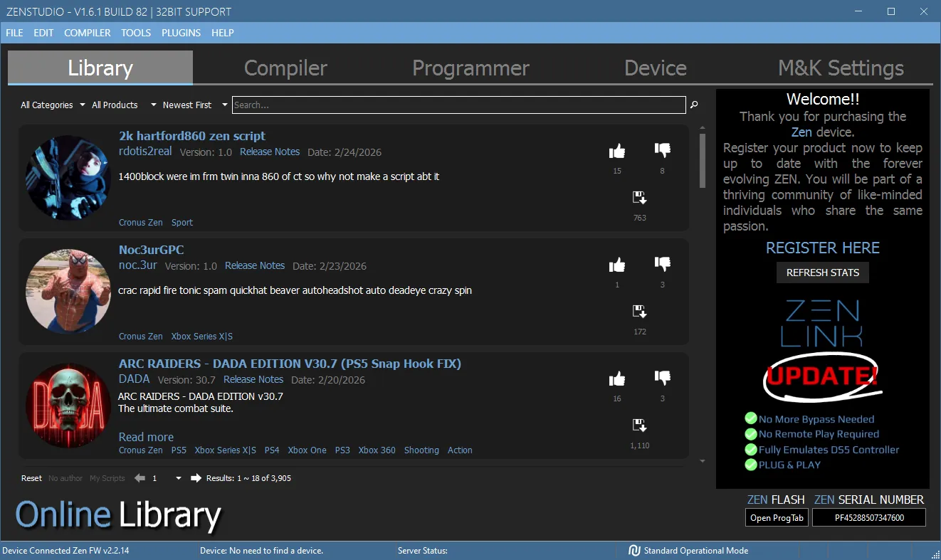Go to next results page arrow
The image size is (941, 560).
[196, 478]
